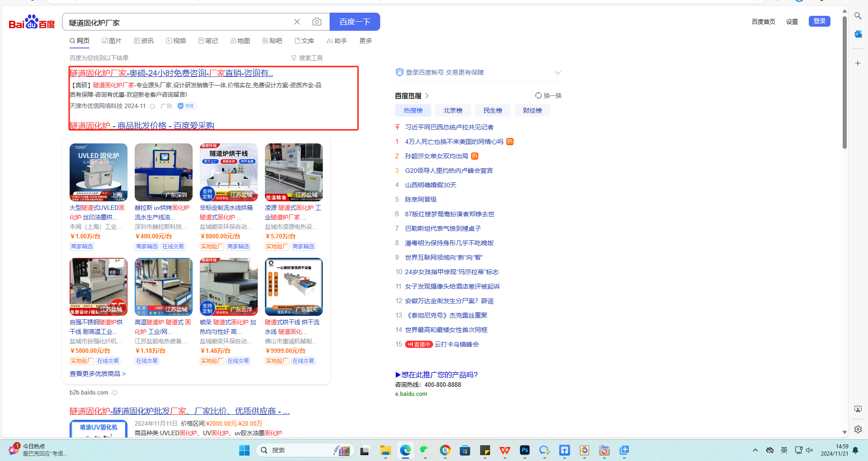Open Outlook icon in Edge sidebar
Viewport: 868px width, 461px height.
tap(858, 34)
